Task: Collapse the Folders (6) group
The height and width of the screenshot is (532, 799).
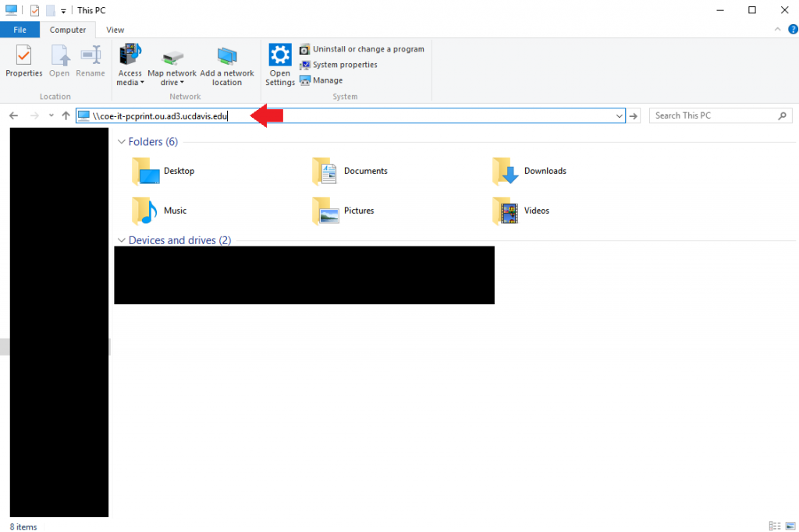Action: pos(121,142)
